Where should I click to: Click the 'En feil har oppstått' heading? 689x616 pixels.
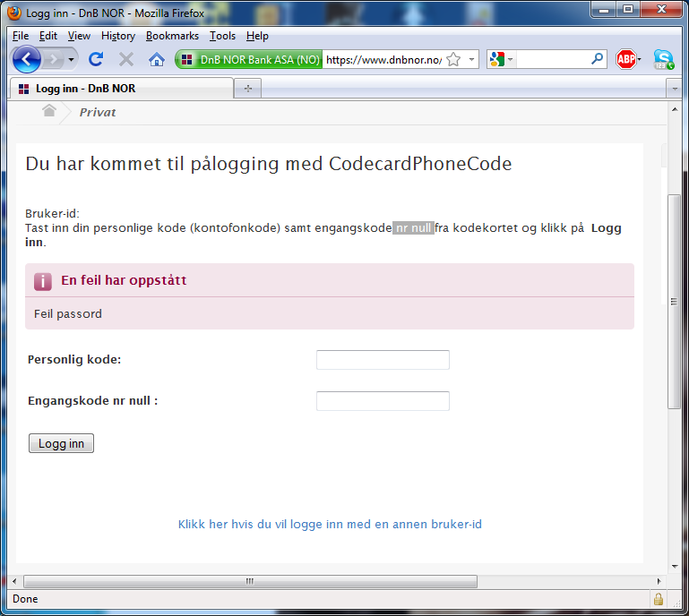click(x=124, y=280)
